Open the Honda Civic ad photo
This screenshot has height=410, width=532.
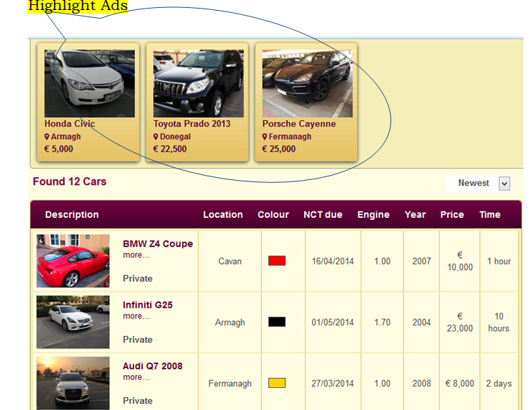(x=89, y=83)
